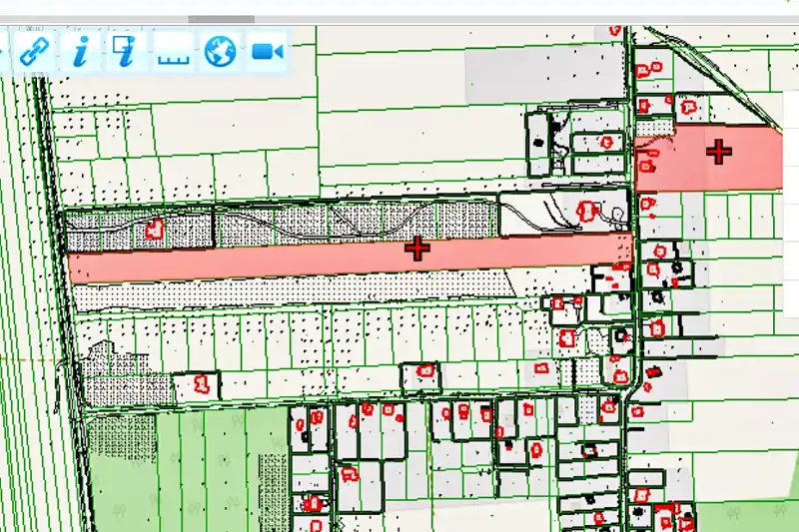The width and height of the screenshot is (799, 532).
Task: Click the video camera icon
Action: click(x=266, y=52)
